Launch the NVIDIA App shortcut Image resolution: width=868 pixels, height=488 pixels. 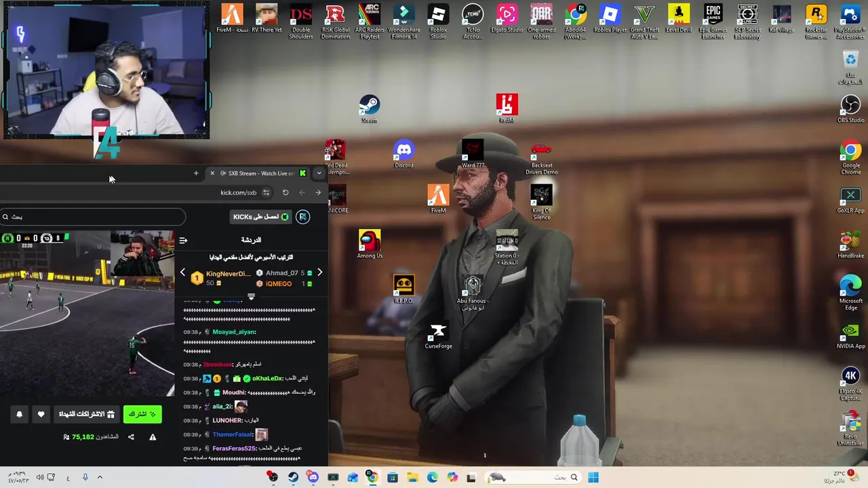pyautogui.click(x=850, y=335)
